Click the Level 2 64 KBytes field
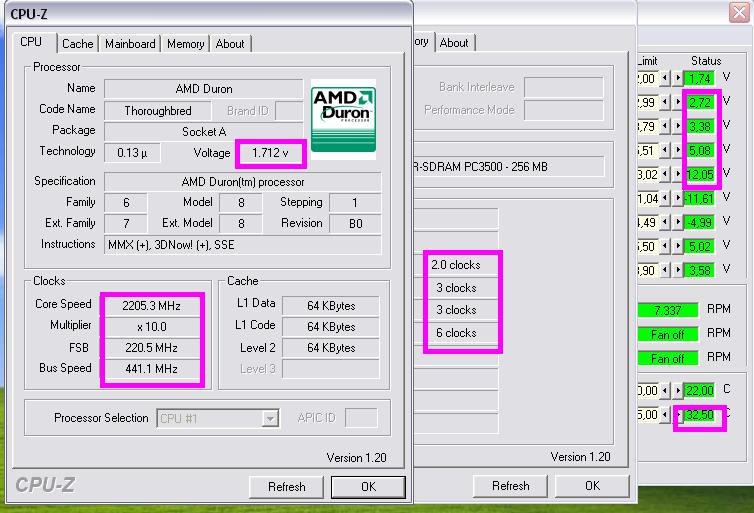Screen dimensions: 754x513 (331, 348)
